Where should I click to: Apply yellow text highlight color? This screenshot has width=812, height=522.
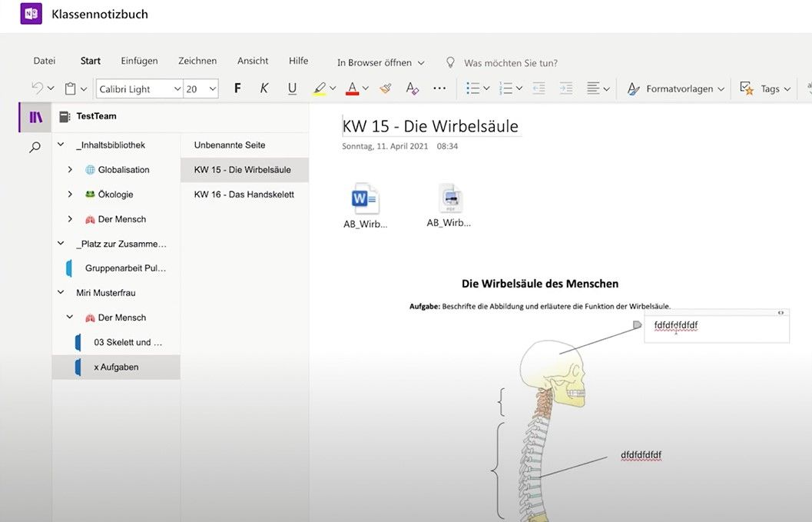pos(320,88)
